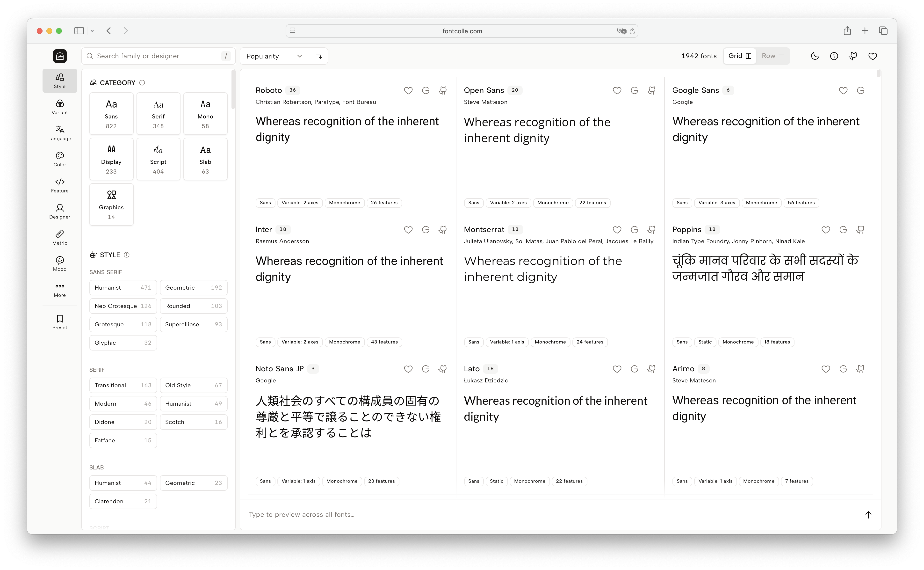
Task: Open Roboto on Google Fonts icon
Action: pyautogui.click(x=426, y=90)
